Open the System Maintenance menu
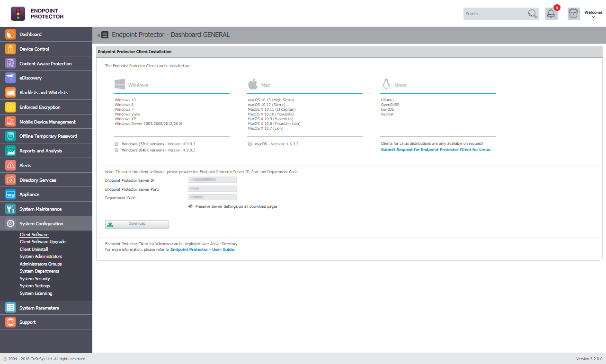The image size is (606, 364). [46, 209]
